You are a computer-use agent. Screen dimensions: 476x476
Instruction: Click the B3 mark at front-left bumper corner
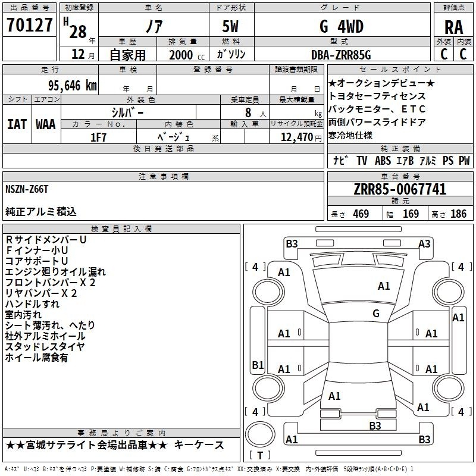[292, 244]
